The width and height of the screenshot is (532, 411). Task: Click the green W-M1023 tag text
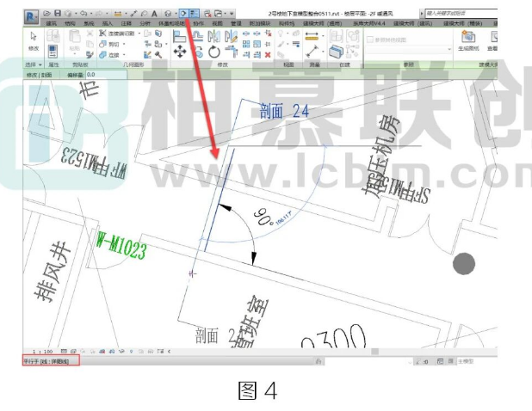(121, 246)
